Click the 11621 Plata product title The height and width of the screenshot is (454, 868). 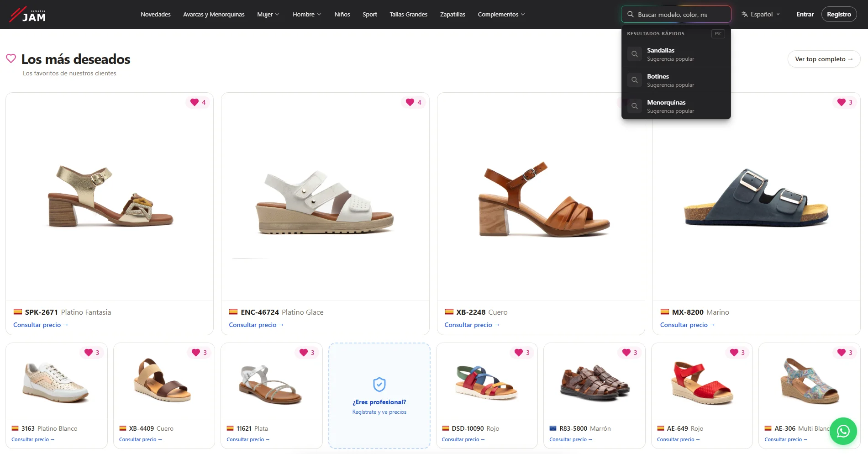tap(252, 428)
